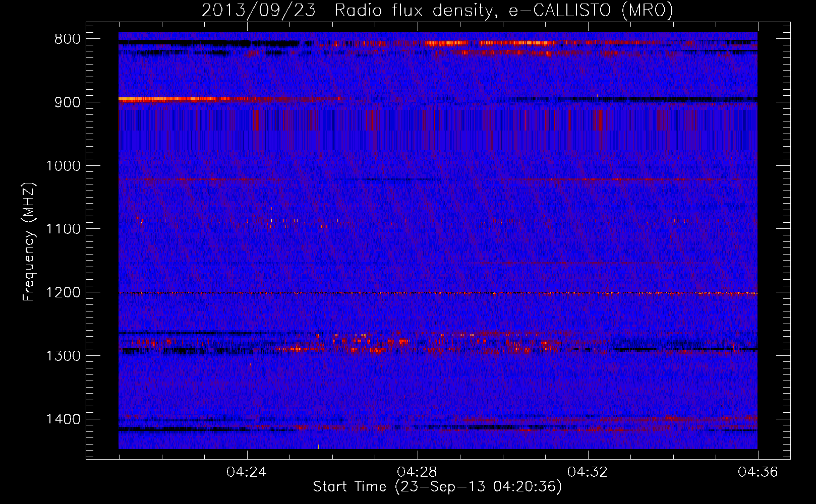Click the 'Frequency (MHZ)' y-axis label

29,242
